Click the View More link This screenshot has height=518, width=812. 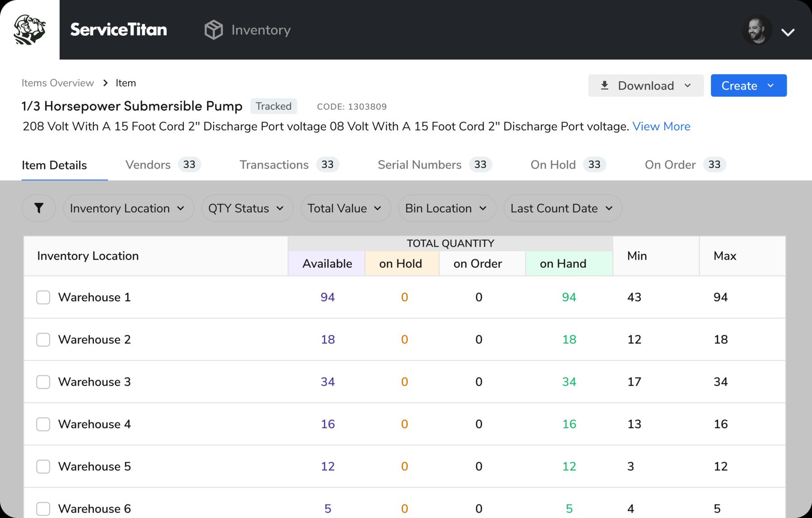[x=661, y=126]
